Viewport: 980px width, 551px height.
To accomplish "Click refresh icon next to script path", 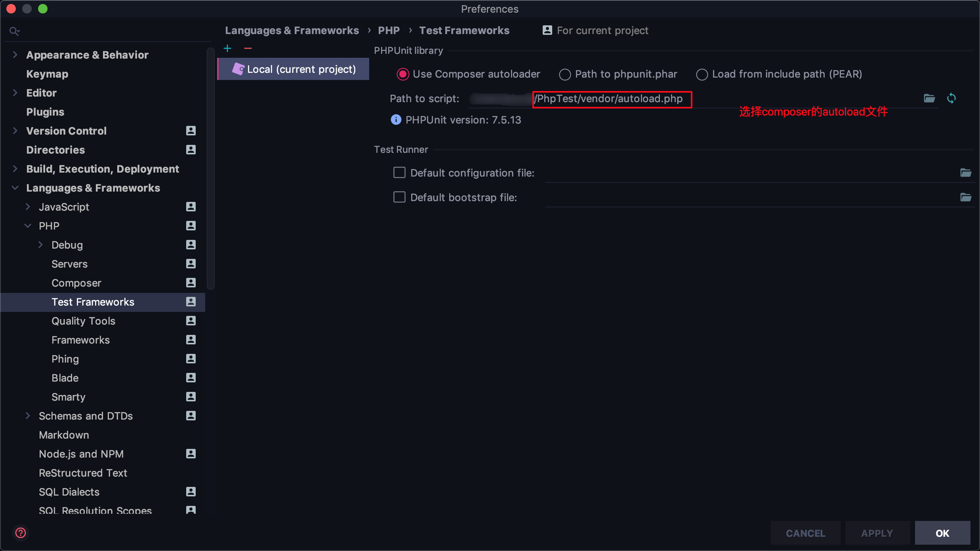I will coord(951,98).
